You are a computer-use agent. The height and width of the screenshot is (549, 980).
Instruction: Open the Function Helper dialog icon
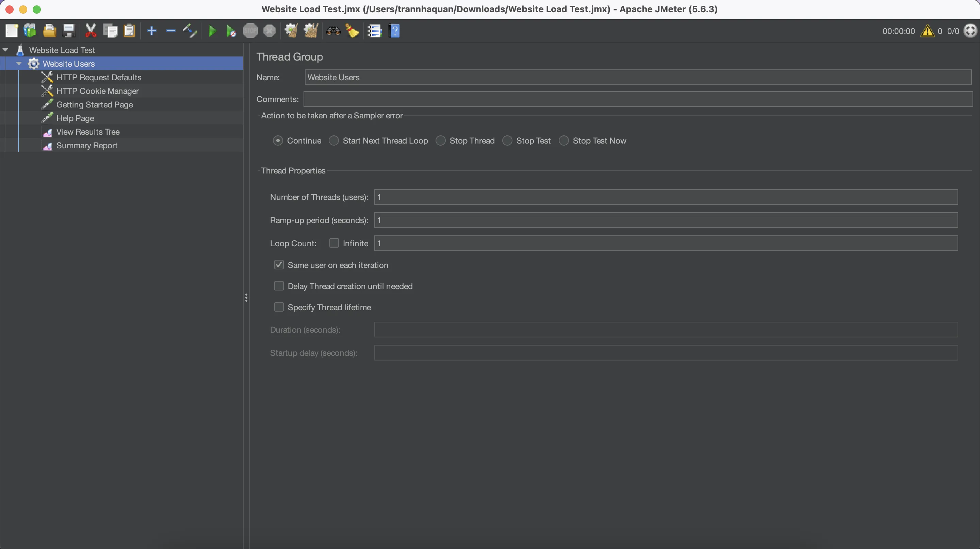(x=374, y=31)
